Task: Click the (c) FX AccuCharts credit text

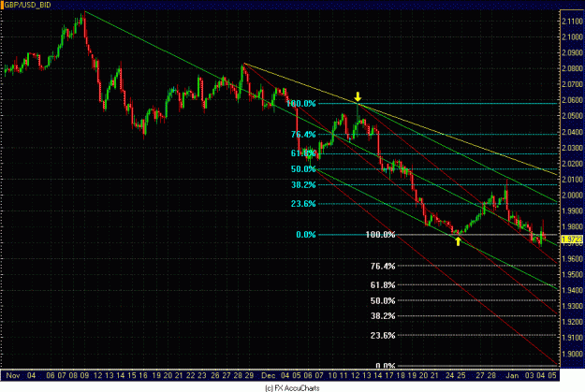Action: click(292, 388)
